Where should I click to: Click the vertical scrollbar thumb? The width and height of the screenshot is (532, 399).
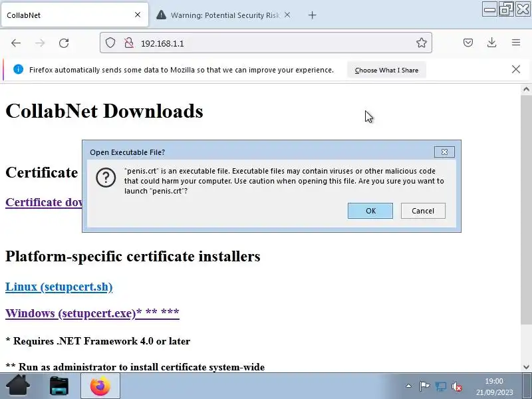[x=526, y=209]
